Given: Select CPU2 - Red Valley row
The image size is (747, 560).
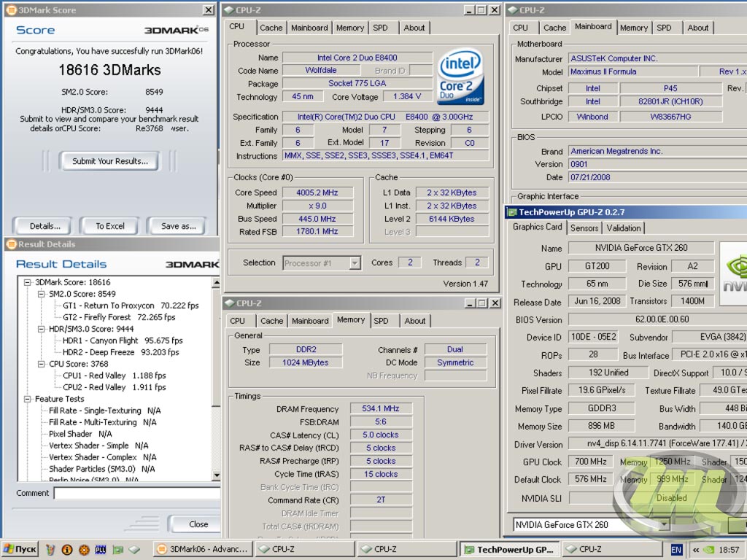Looking at the screenshot, I should point(115,387).
